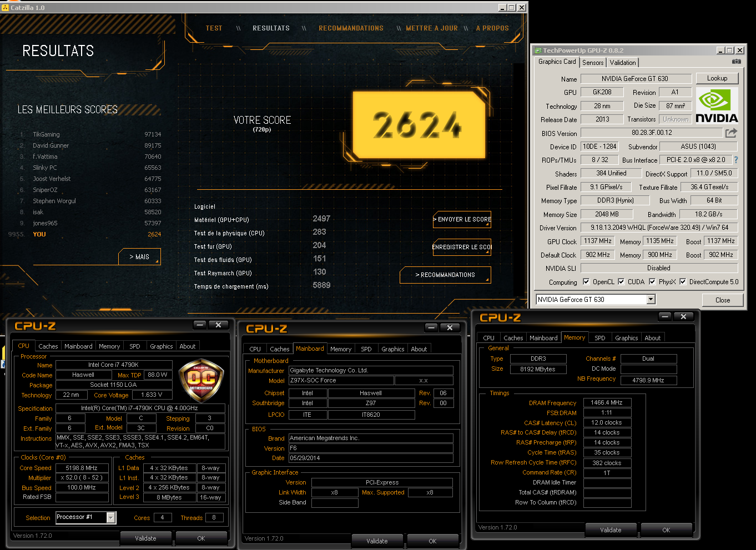Open the A PROPOS tab in Catzilla
The width and height of the screenshot is (756, 550).
[492, 28]
